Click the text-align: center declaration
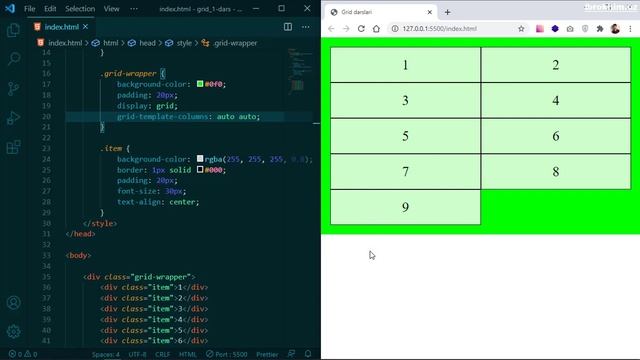 coord(158,202)
